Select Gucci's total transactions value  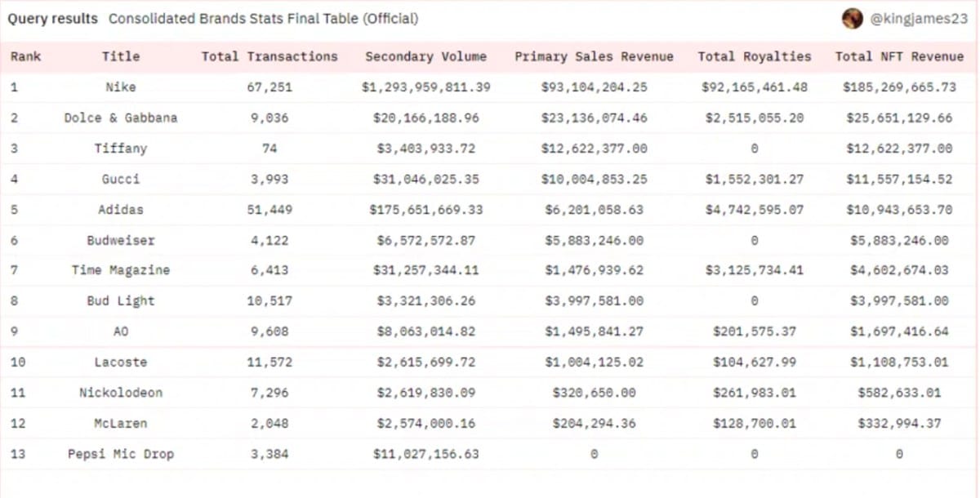(x=269, y=179)
